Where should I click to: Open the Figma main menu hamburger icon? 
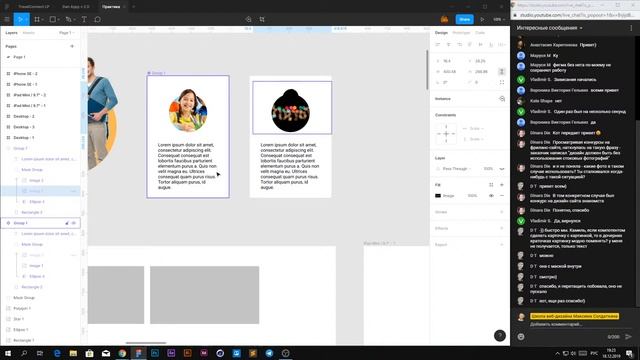coord(7,19)
